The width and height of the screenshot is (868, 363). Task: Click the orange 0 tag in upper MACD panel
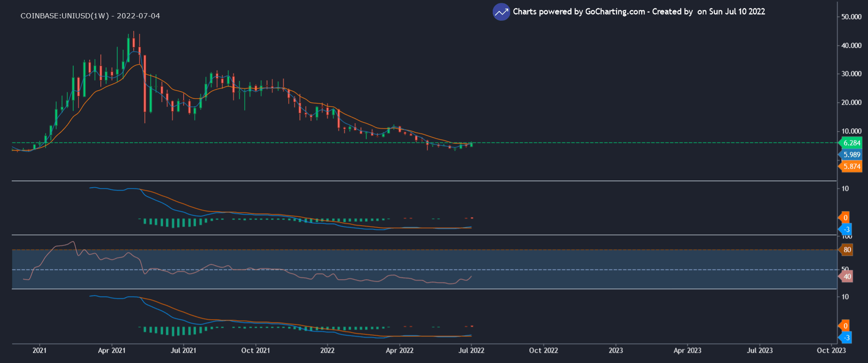845,217
